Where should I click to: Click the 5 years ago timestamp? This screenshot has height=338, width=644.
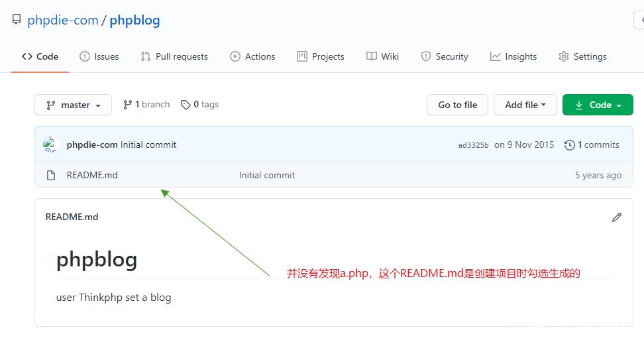[x=598, y=176]
